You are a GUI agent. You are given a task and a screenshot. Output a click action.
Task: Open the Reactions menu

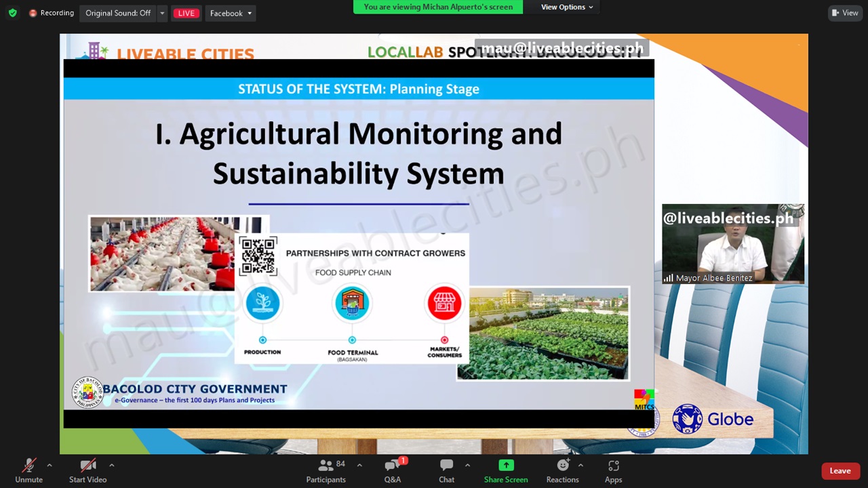562,471
